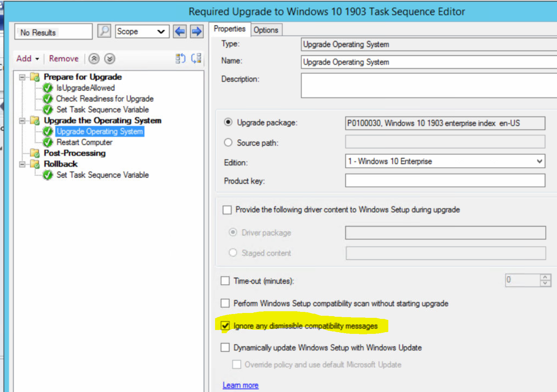557x392 pixels.
Task: Click the Upgrade Operating System step check icon
Action: pyautogui.click(x=48, y=132)
